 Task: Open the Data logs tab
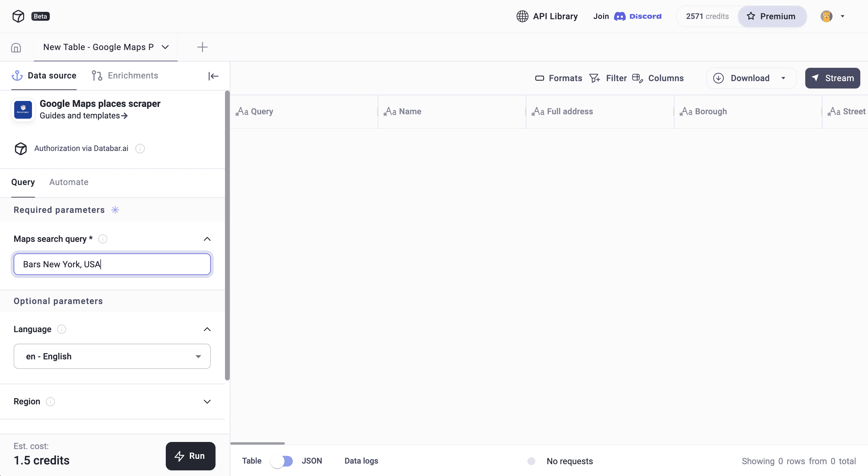[x=361, y=461]
